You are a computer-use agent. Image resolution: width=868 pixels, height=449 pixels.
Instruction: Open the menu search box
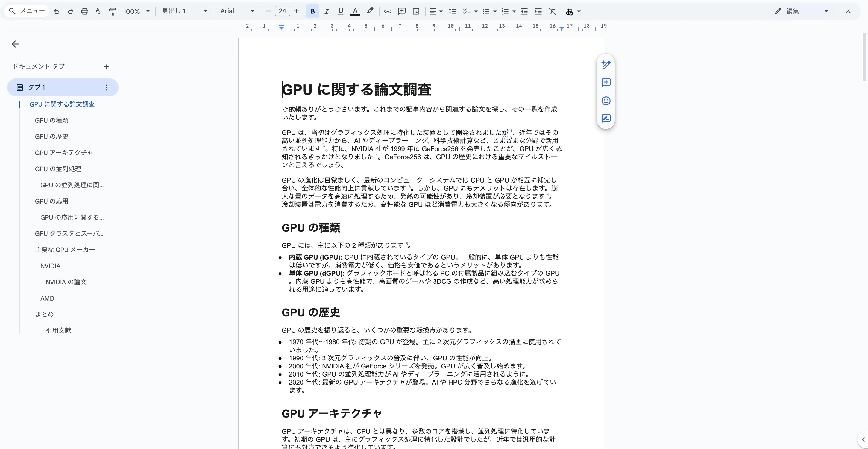tap(27, 11)
